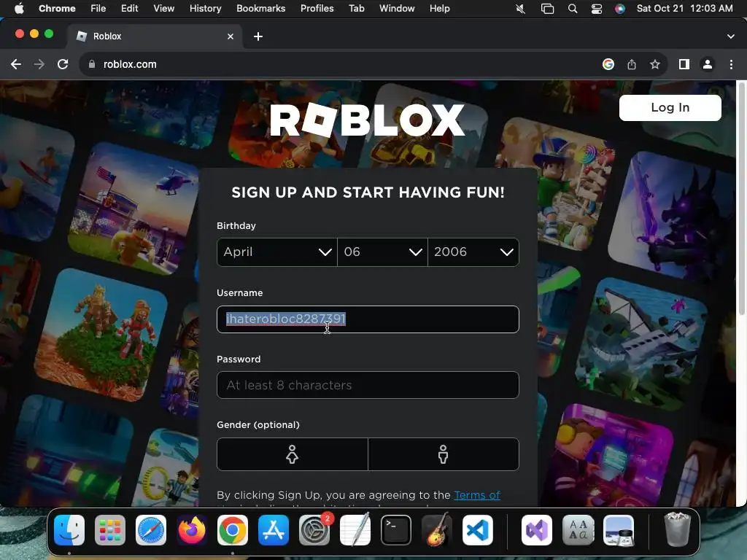Open Safari from the Dock
The image size is (747, 560).
tap(151, 530)
